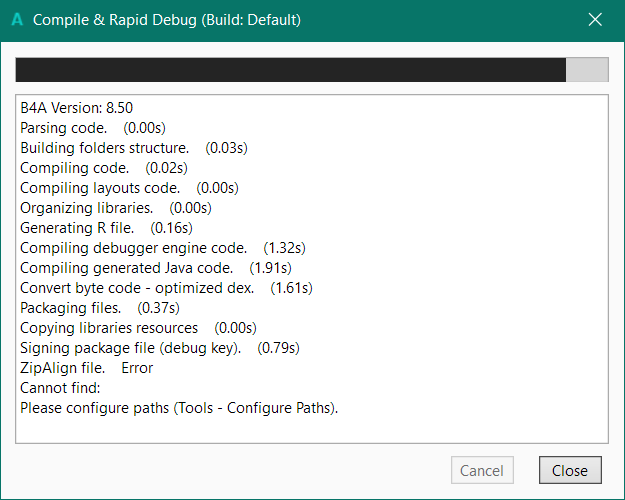Select the 'B4A Version: 8.50' log line
This screenshot has width=625, height=500.
click(x=76, y=108)
